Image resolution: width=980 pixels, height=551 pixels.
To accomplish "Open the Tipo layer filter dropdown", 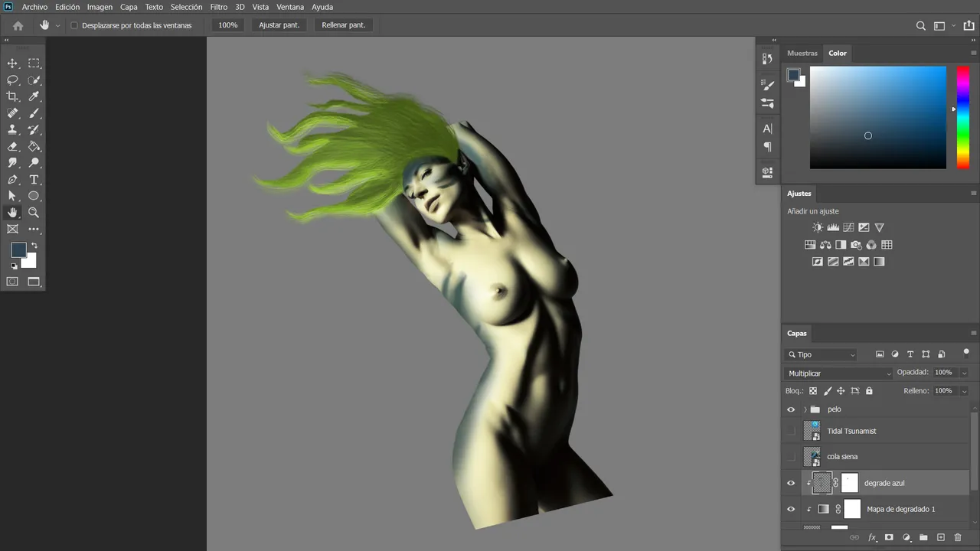I will point(822,354).
